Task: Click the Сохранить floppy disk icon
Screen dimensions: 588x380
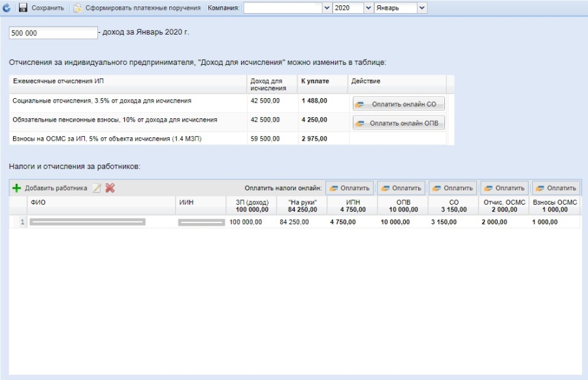Action: (23, 8)
